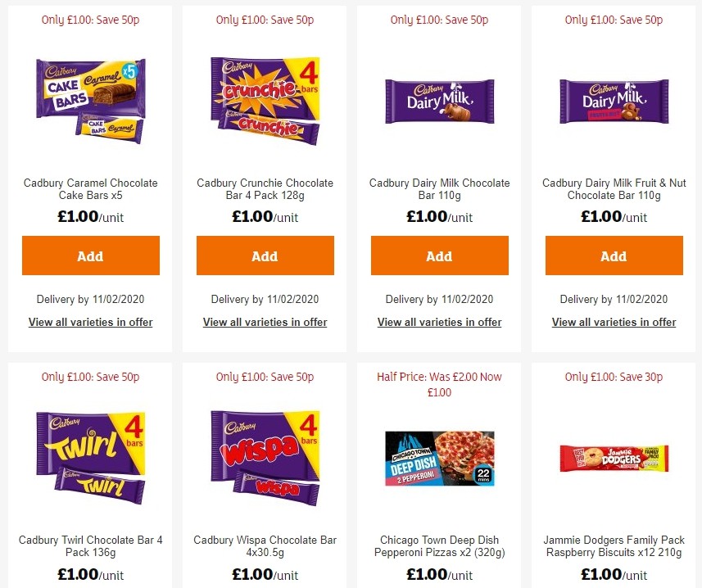The image size is (702, 588).
Task: Add Cadbury Dairy Milk Chocolate Bar 110g
Action: 439,256
